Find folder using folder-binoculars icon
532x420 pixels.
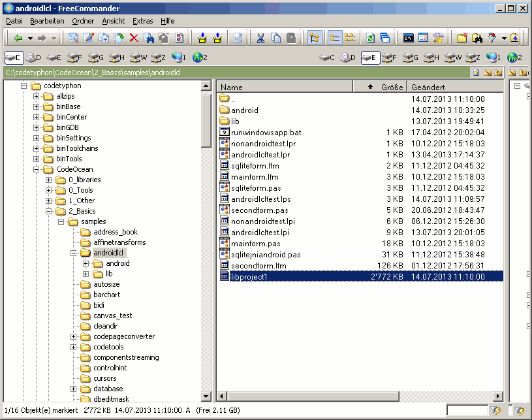[477, 38]
